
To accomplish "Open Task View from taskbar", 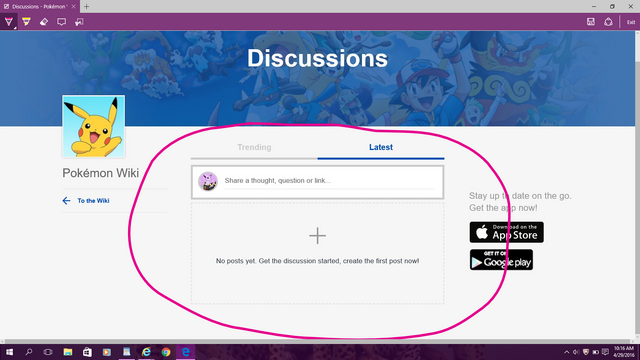I will coord(48,352).
